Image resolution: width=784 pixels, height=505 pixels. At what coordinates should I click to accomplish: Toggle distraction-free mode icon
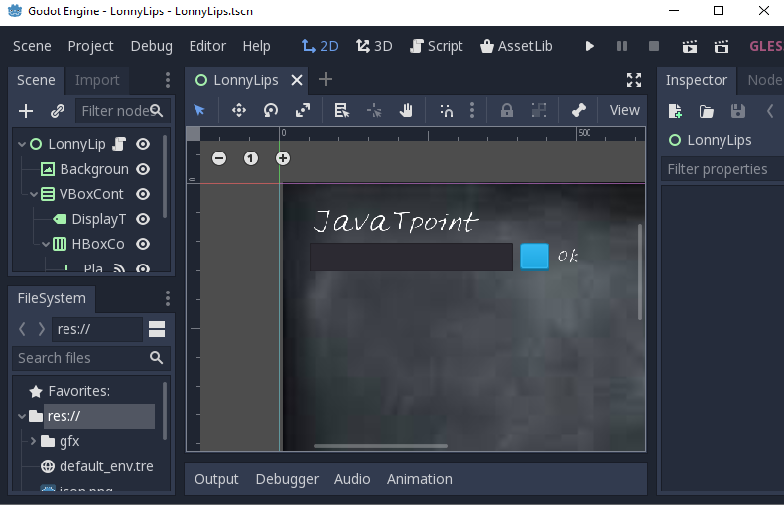pyautogui.click(x=634, y=80)
